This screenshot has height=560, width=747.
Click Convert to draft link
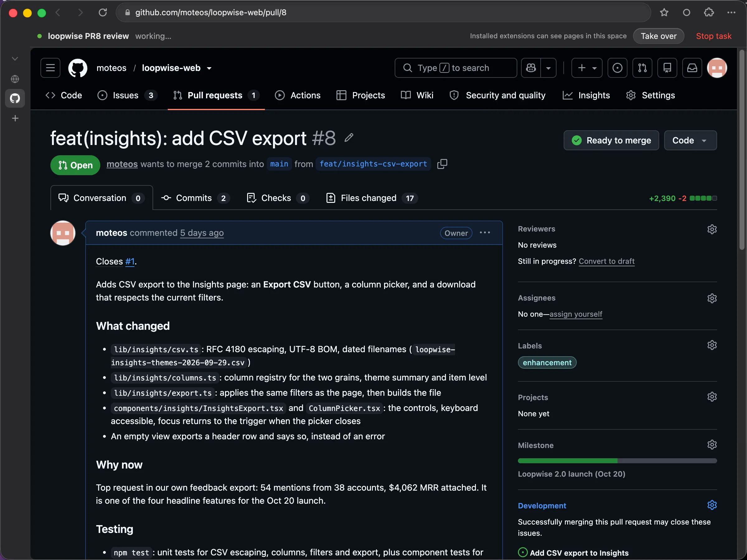pos(607,261)
